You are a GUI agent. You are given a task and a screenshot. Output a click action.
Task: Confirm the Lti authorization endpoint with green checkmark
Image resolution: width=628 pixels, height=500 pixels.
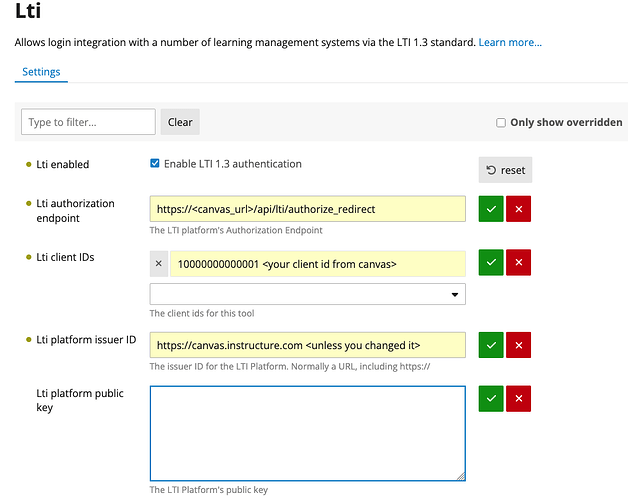[491, 209]
